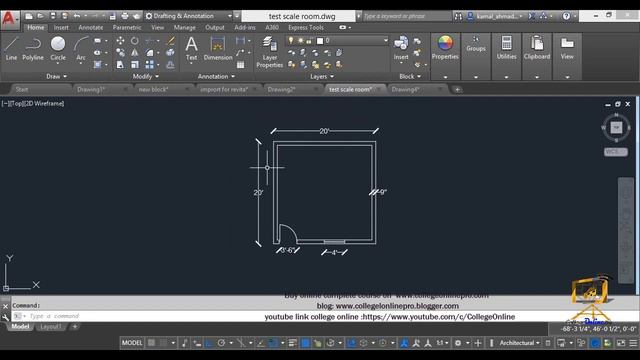Viewport: 640px width, 360px height.
Task: Toggle lineweight display in status bar
Action: 293,343
